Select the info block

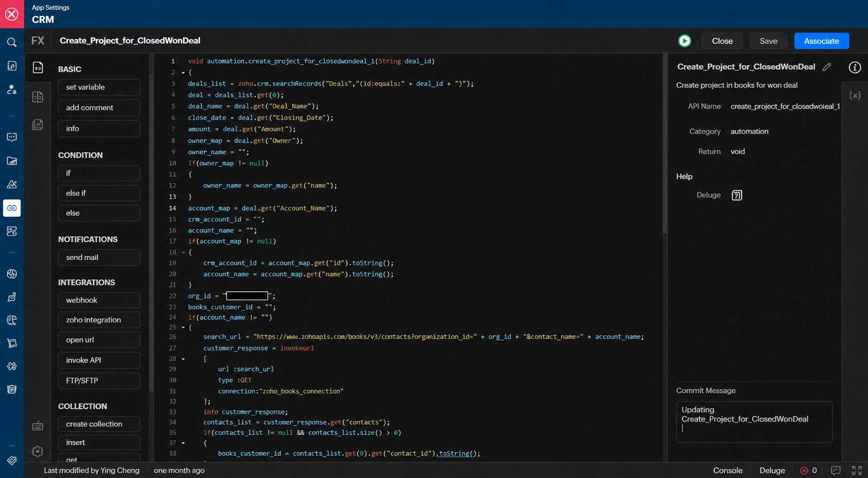(x=99, y=129)
